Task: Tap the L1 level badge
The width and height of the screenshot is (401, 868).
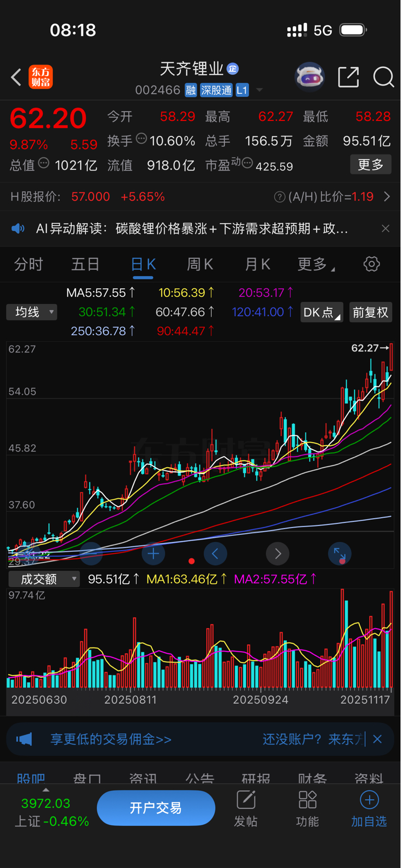Action: click(x=242, y=90)
